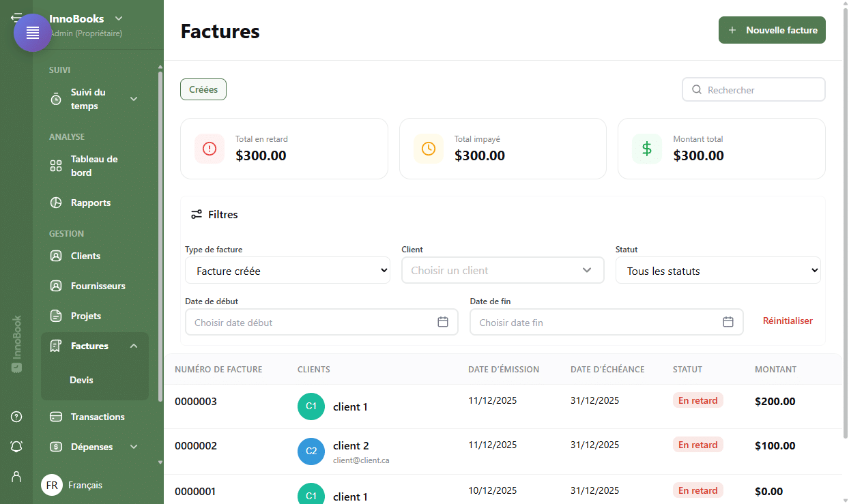Click the Rechercher search field

753,89
